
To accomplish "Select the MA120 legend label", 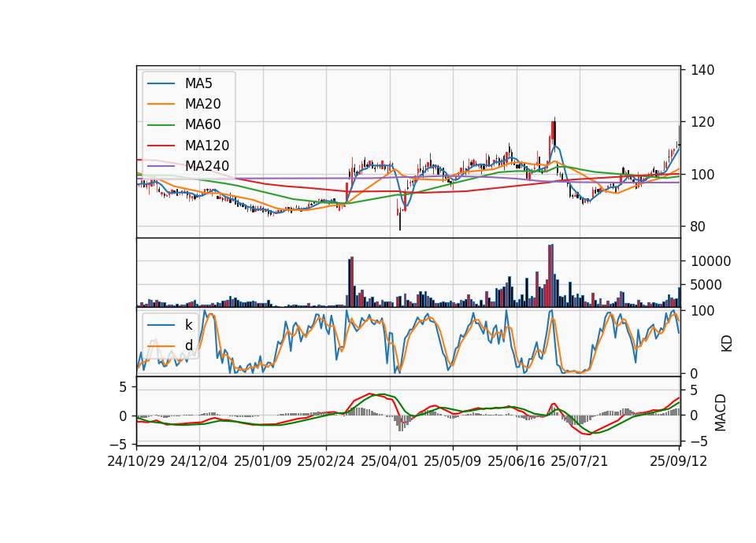I will pyautogui.click(x=207, y=146).
